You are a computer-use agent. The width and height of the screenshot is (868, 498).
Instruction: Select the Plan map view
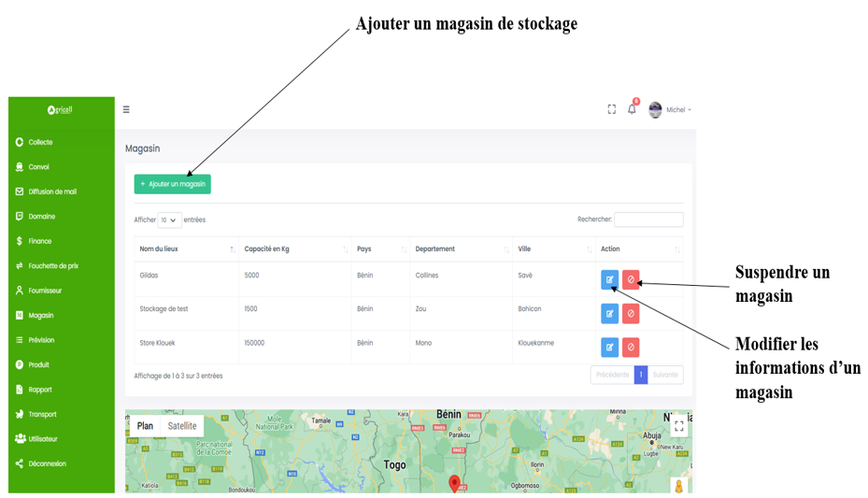coord(145,426)
